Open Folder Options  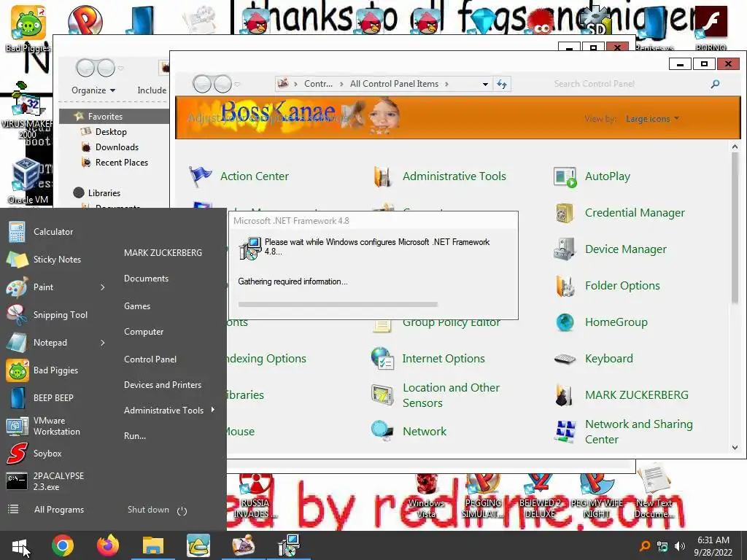(x=607, y=286)
